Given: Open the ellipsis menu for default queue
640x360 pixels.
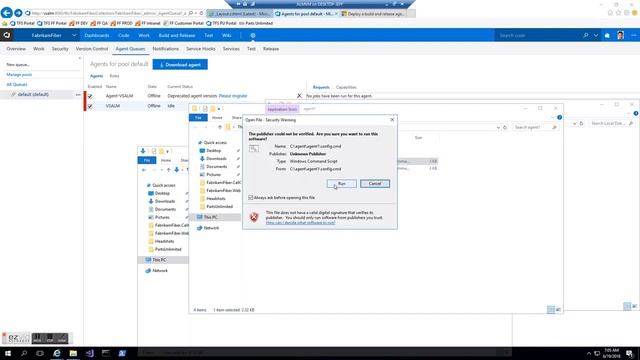Looking at the screenshot, I should pyautogui.click(x=78, y=95).
